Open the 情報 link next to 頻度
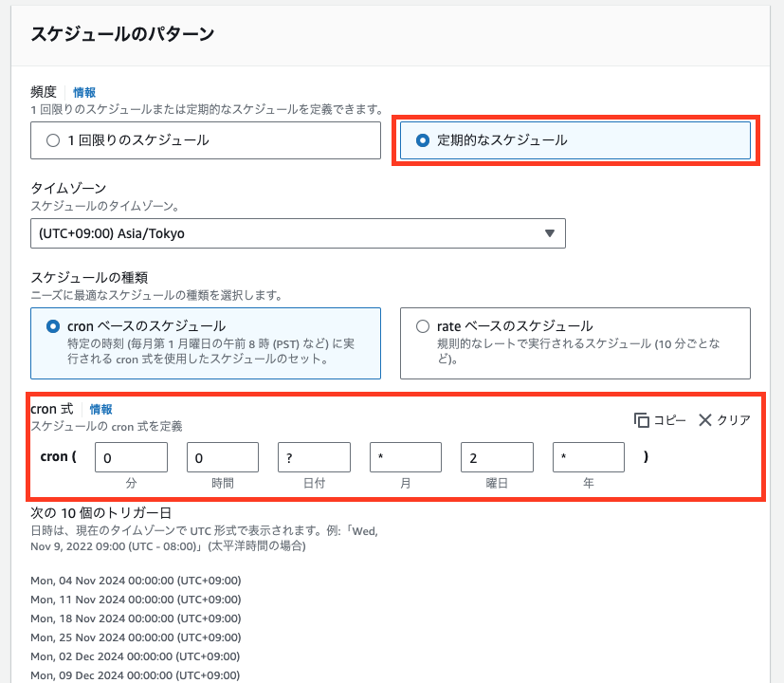Viewport: 784px width, 683px height. click(84, 92)
